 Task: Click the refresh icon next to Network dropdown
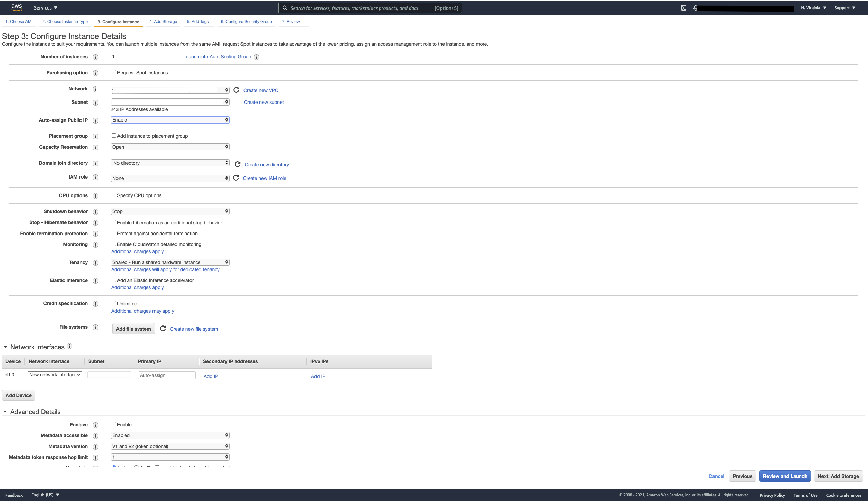pyautogui.click(x=236, y=90)
